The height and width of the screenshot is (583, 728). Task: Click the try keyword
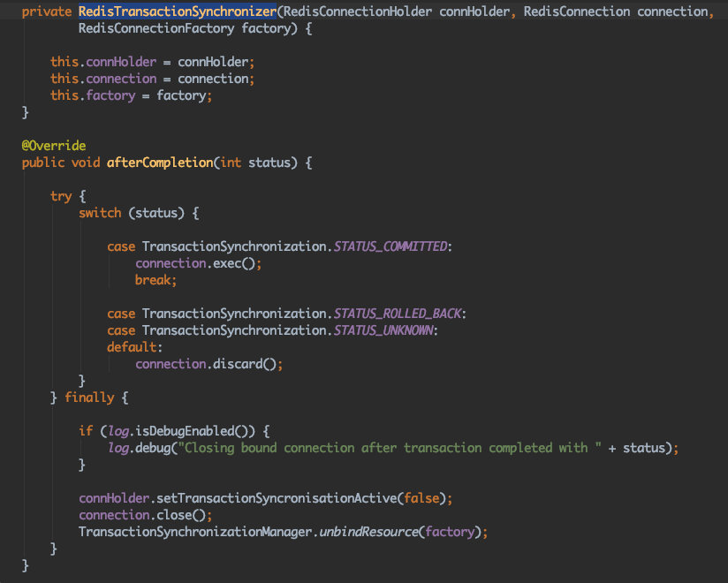click(x=61, y=196)
